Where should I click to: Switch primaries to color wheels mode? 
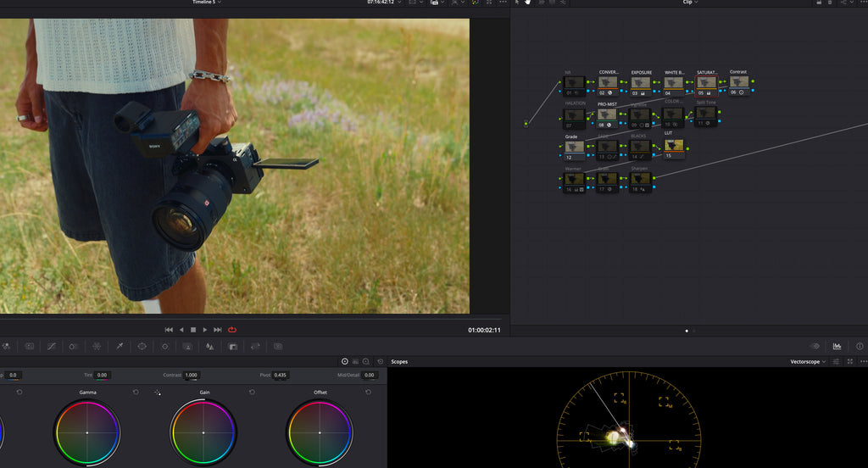345,361
